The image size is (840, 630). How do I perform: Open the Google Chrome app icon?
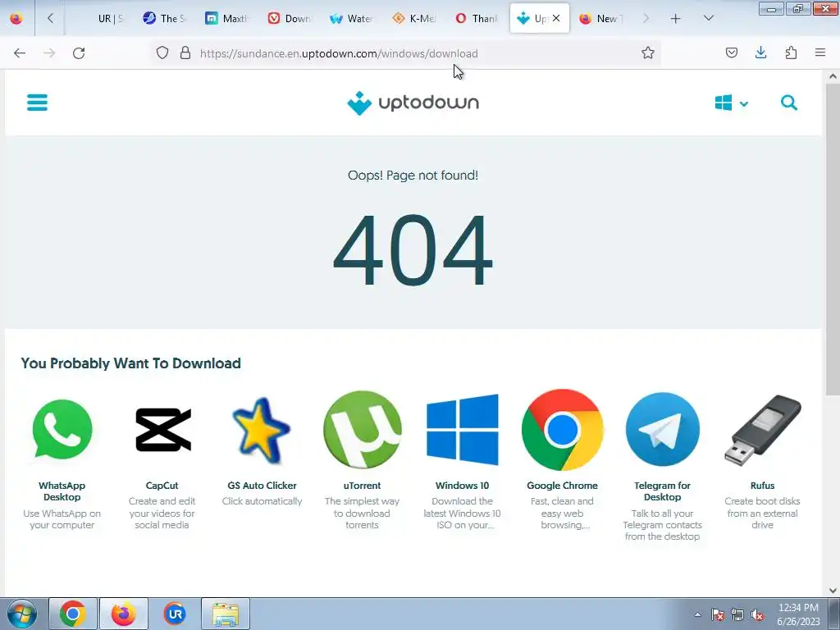[x=563, y=430]
